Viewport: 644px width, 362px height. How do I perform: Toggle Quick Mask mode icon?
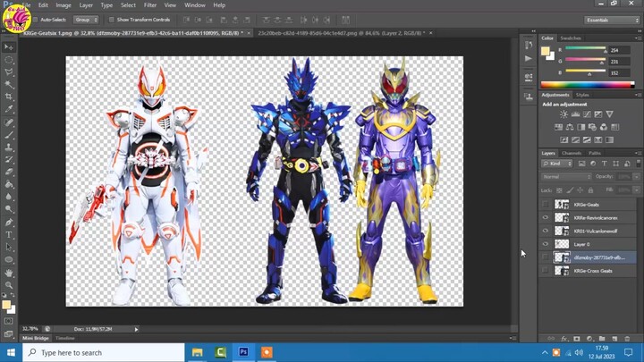pyautogui.click(x=9, y=321)
